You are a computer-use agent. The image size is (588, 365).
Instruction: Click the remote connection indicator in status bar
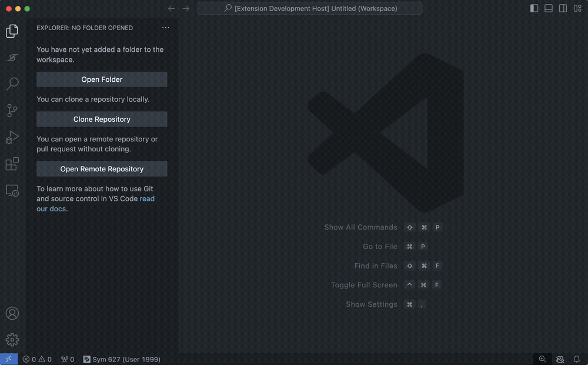pyautogui.click(x=8, y=359)
